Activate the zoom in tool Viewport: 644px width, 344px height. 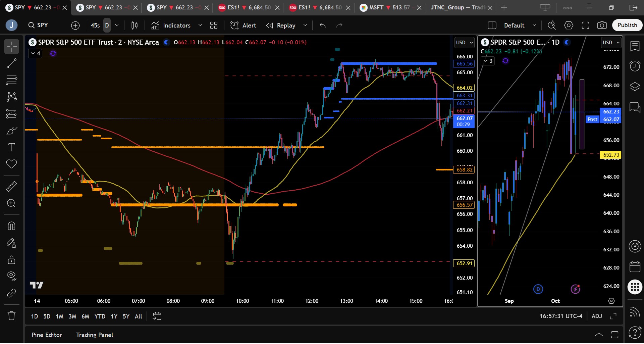pyautogui.click(x=11, y=203)
